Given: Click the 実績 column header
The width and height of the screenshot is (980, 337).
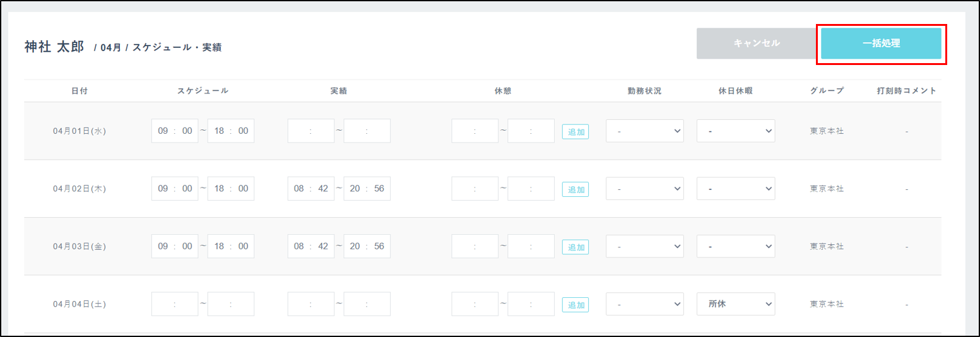Looking at the screenshot, I should (x=339, y=91).
